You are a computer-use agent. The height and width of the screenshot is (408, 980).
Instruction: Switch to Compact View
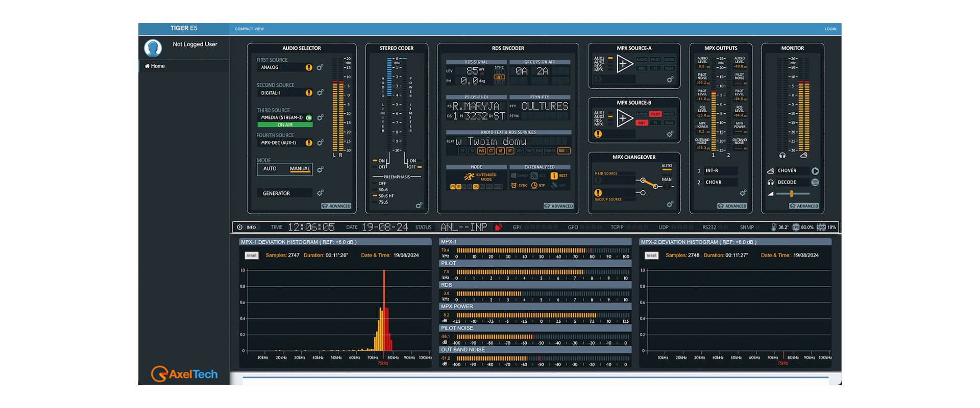(x=249, y=29)
